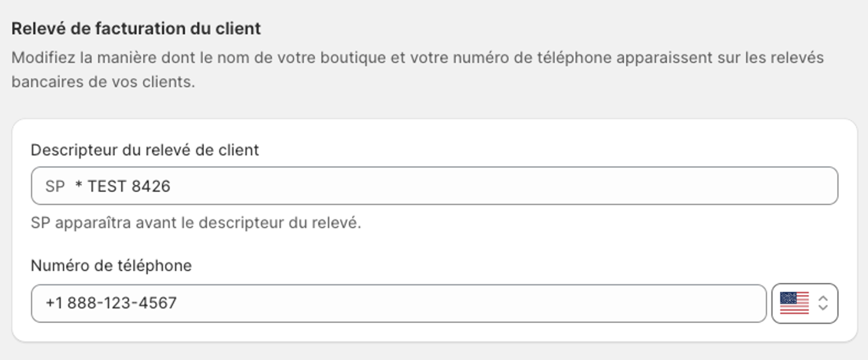Click the "+1 888-123-4567" phone value
Viewport: 868px width, 360px height.
[111, 303]
